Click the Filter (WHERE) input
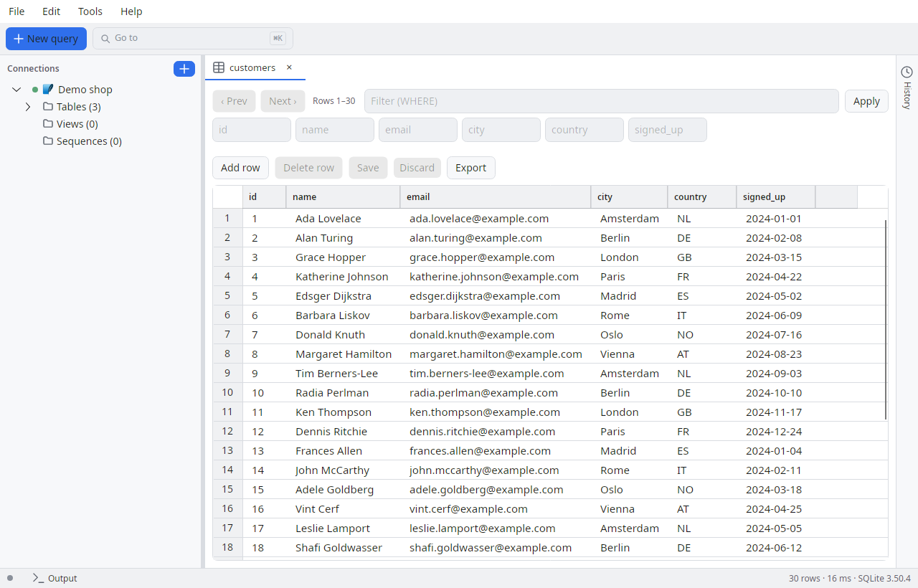Viewport: 918px width, 588px height. point(601,101)
